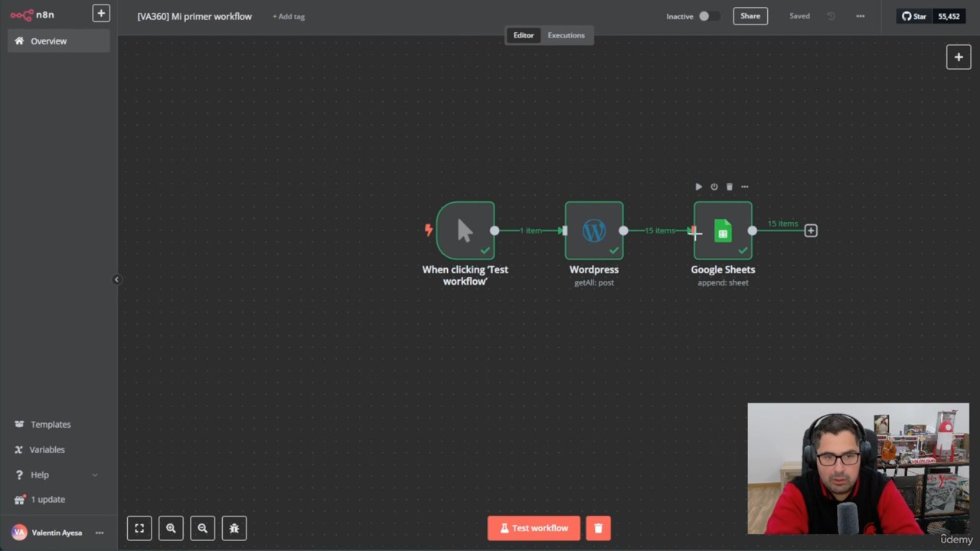980x551 pixels.
Task: Add a tag to the workflow
Action: click(289, 16)
